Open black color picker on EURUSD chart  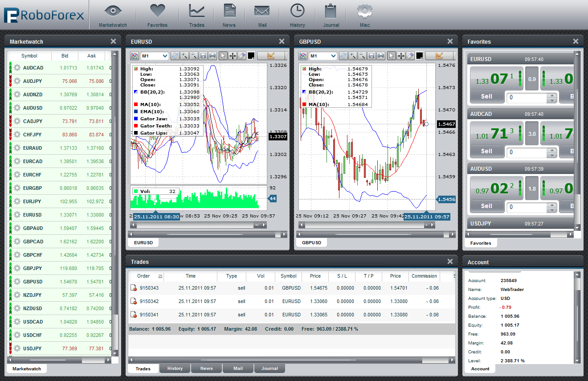(251, 56)
